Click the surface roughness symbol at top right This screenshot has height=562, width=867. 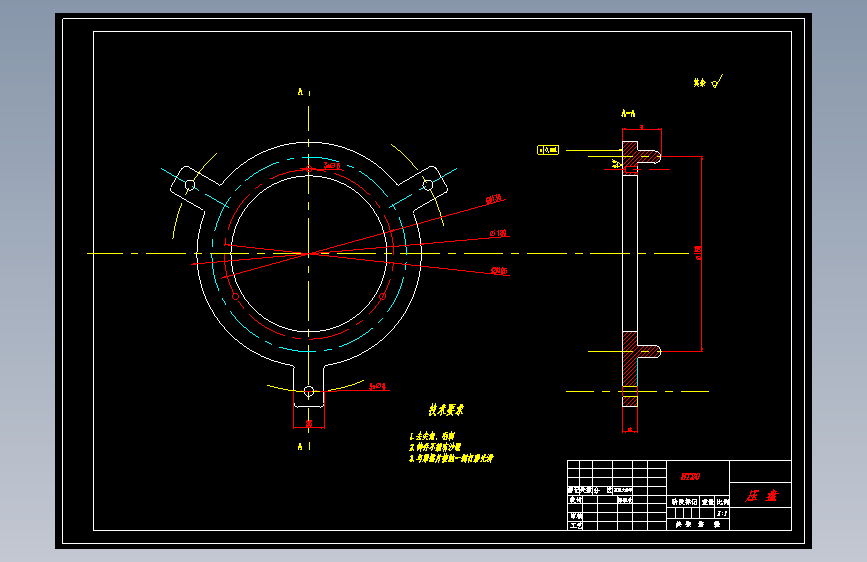click(717, 82)
